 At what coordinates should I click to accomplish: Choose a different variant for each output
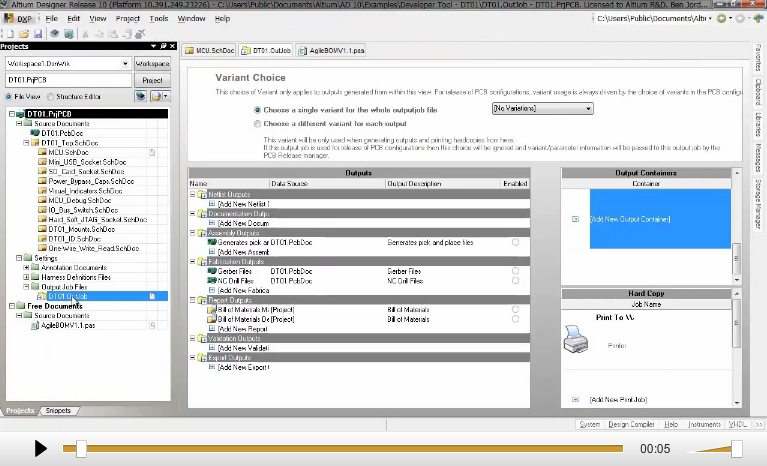click(257, 124)
